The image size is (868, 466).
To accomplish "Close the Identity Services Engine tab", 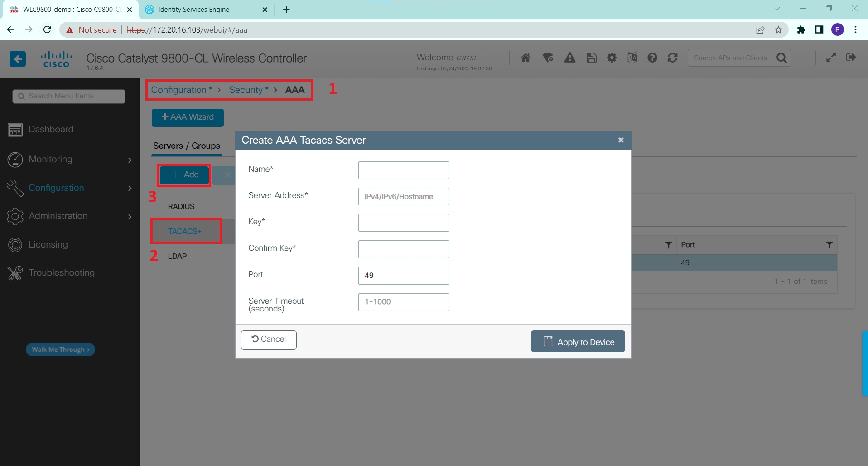I will coord(265,10).
